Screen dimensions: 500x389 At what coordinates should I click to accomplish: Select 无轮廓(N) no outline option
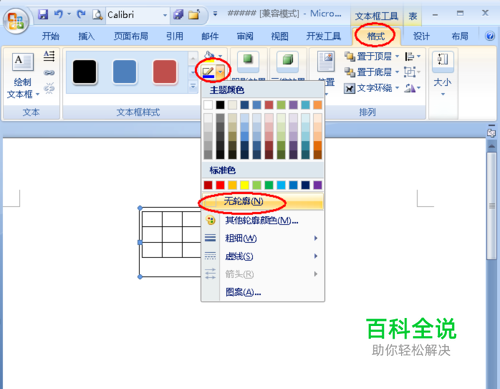tap(263, 201)
